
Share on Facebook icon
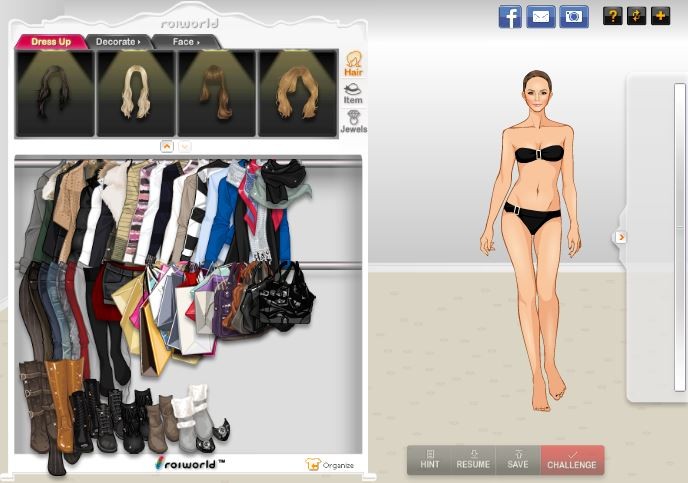510,17
